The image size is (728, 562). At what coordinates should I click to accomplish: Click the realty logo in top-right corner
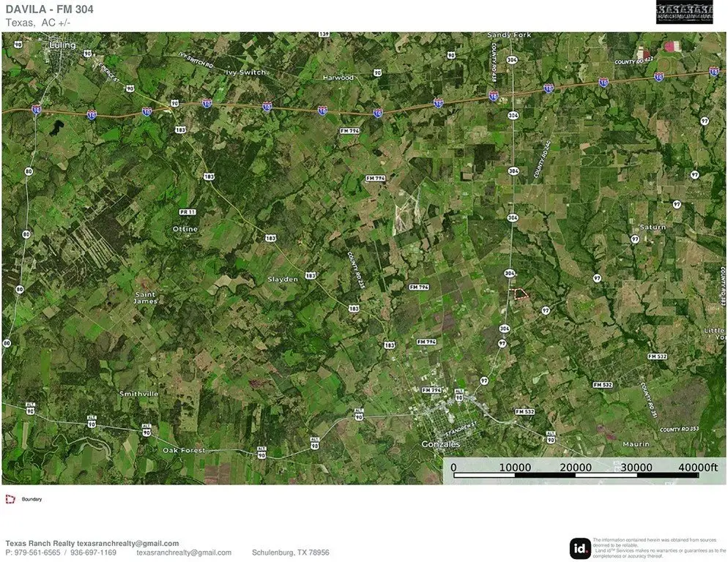pos(684,12)
